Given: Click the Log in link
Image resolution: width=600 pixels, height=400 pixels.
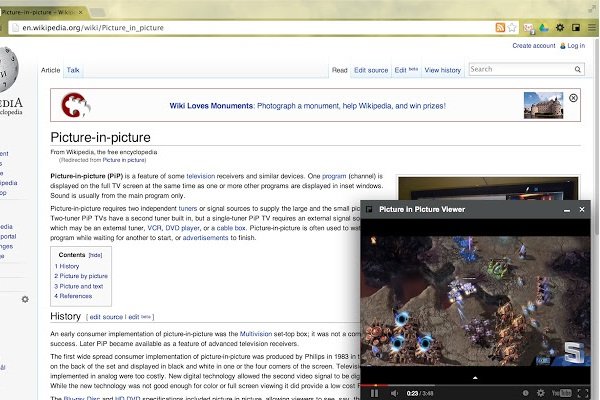Looking at the screenshot, I should coord(576,46).
